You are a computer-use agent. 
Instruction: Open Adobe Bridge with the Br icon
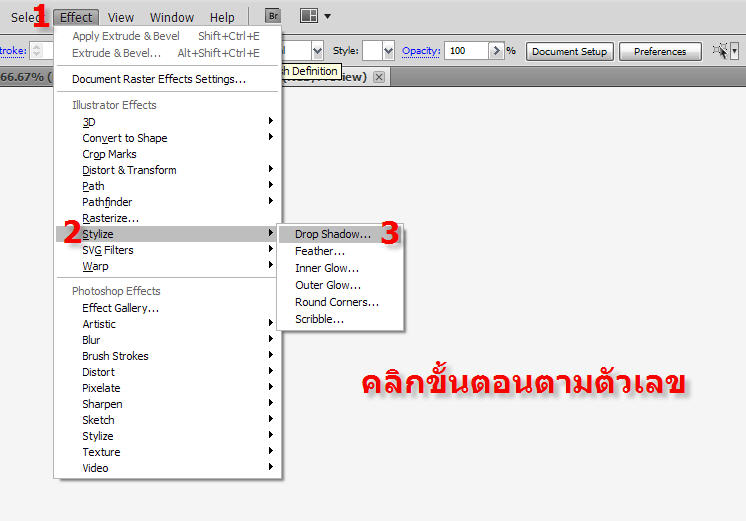[x=273, y=16]
